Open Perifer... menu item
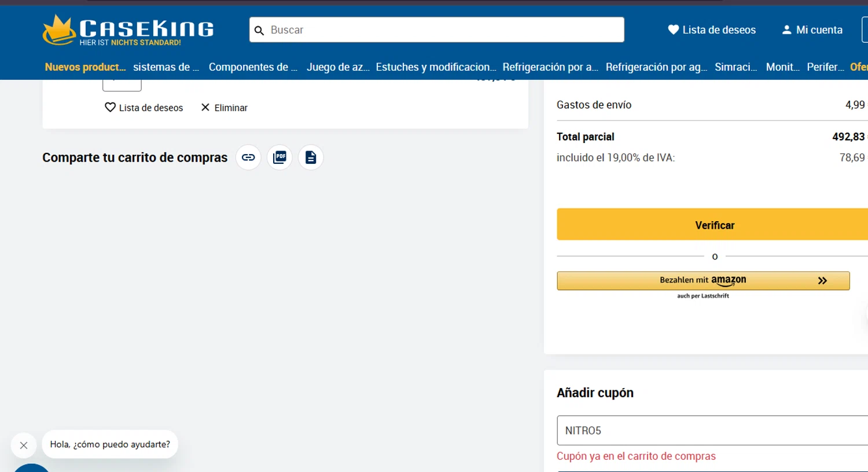Screen dimensions: 868x472 coord(825,67)
